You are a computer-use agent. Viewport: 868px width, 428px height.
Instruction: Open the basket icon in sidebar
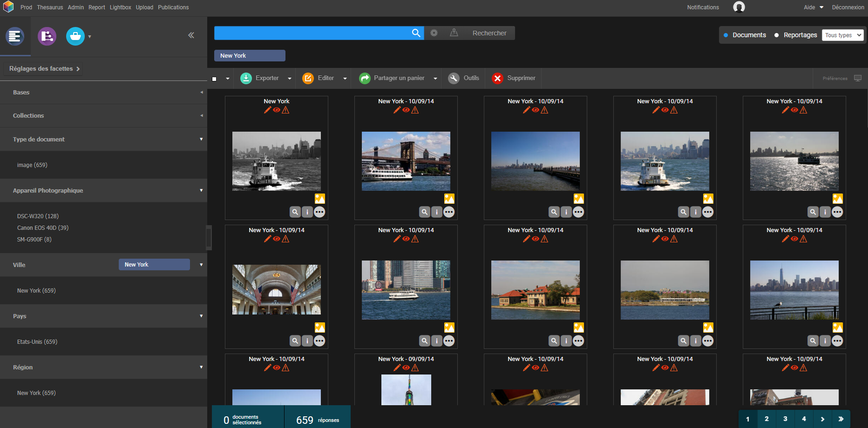75,36
